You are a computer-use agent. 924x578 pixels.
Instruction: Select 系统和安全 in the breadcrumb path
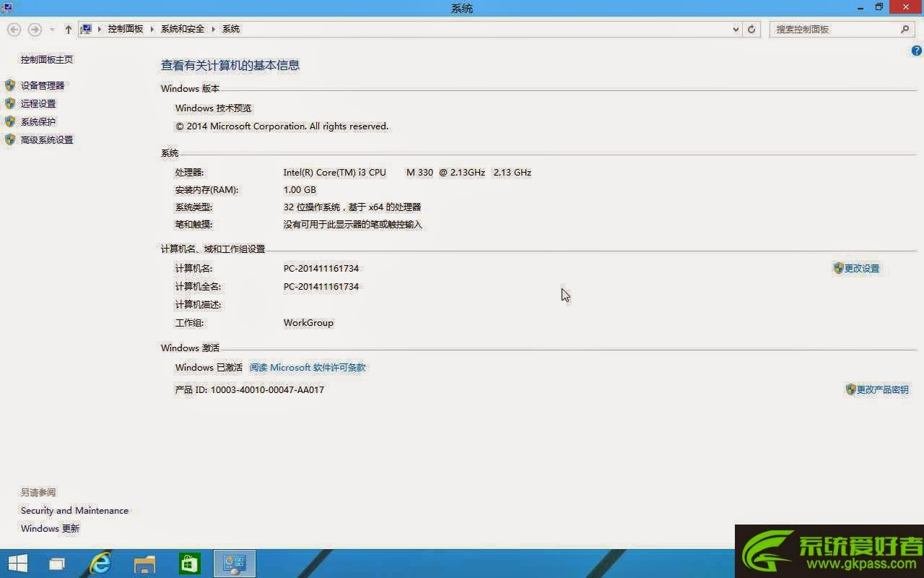183,29
